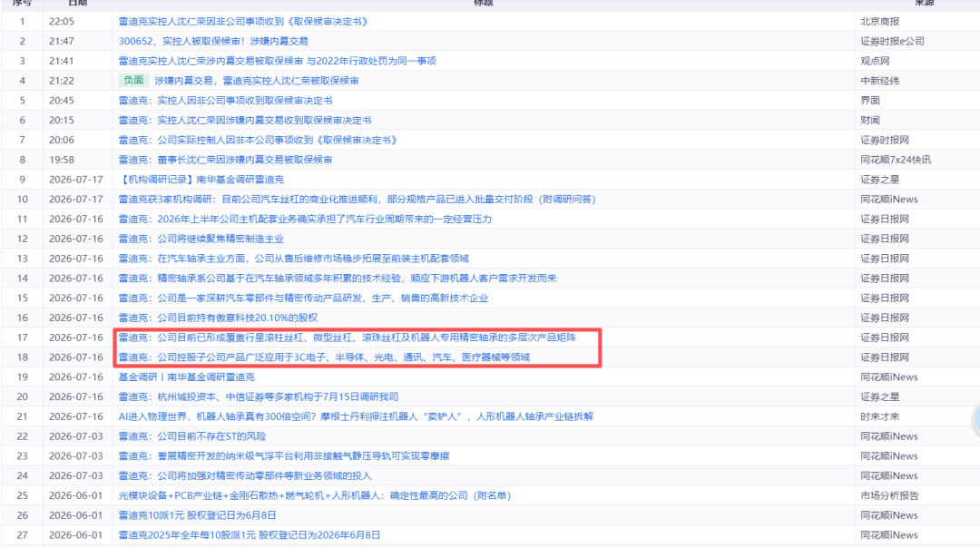This screenshot has height=548, width=980.
Task: Open '雷迪克：公司是一家深耕汽车零部件...' headline
Action: pos(303,298)
